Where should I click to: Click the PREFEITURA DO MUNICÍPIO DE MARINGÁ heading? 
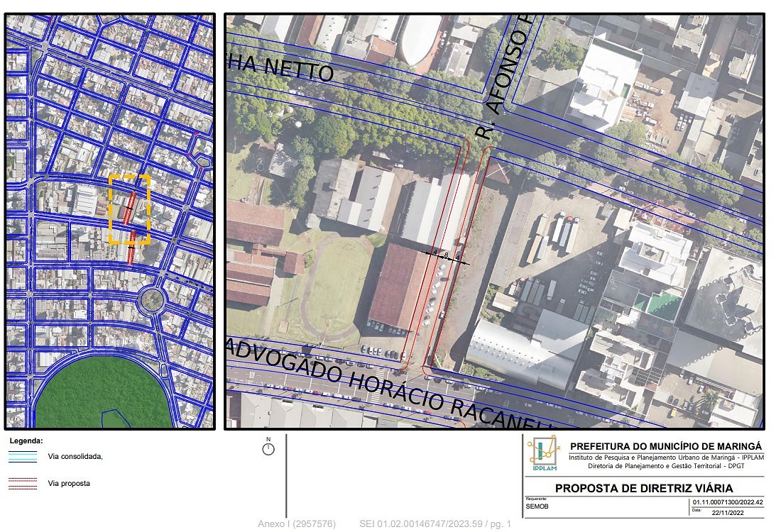(665, 445)
